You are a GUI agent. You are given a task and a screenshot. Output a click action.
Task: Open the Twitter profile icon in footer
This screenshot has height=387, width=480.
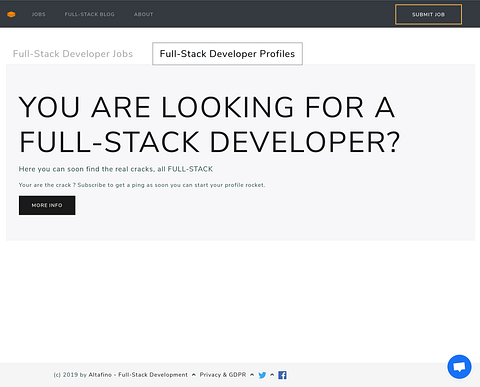[x=262, y=375]
